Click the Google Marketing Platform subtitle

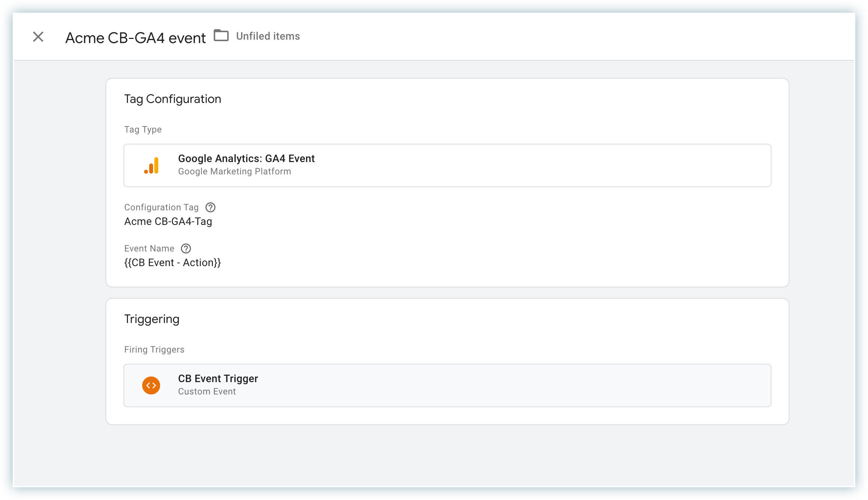pyautogui.click(x=234, y=171)
